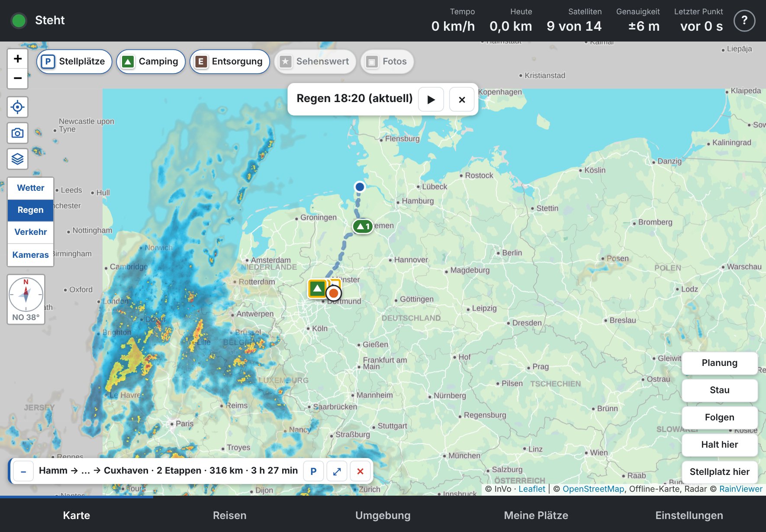Select the Kameras overlay option
The width and height of the screenshot is (766, 532).
click(31, 255)
